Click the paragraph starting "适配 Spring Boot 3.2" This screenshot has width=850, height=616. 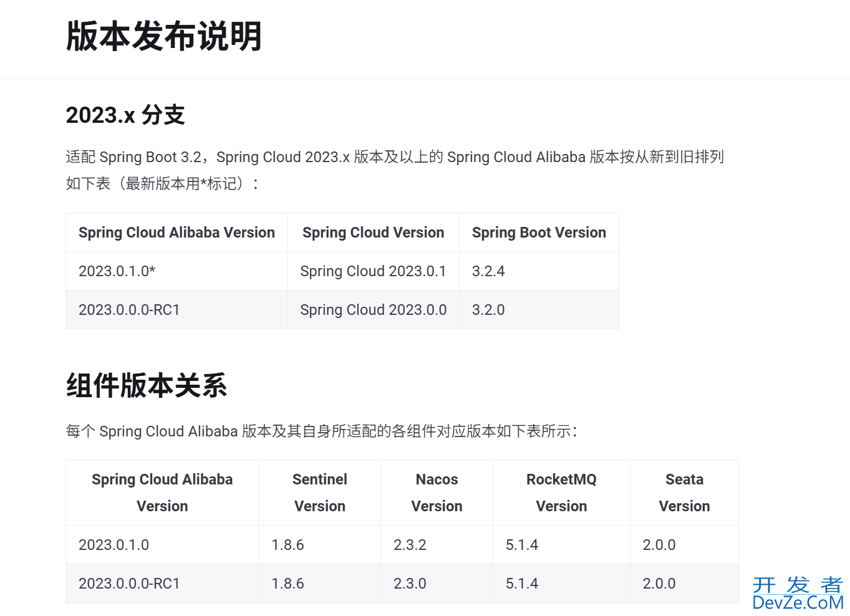click(x=395, y=170)
